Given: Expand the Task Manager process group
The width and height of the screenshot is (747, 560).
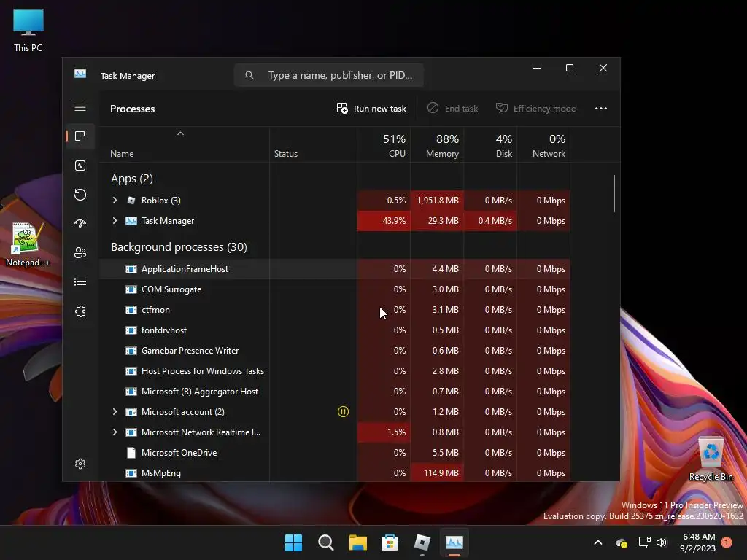Looking at the screenshot, I should [115, 220].
